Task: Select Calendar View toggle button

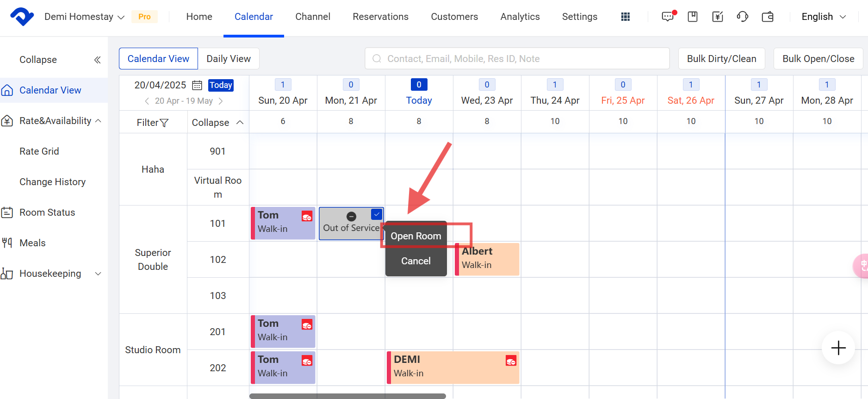Action: click(158, 59)
